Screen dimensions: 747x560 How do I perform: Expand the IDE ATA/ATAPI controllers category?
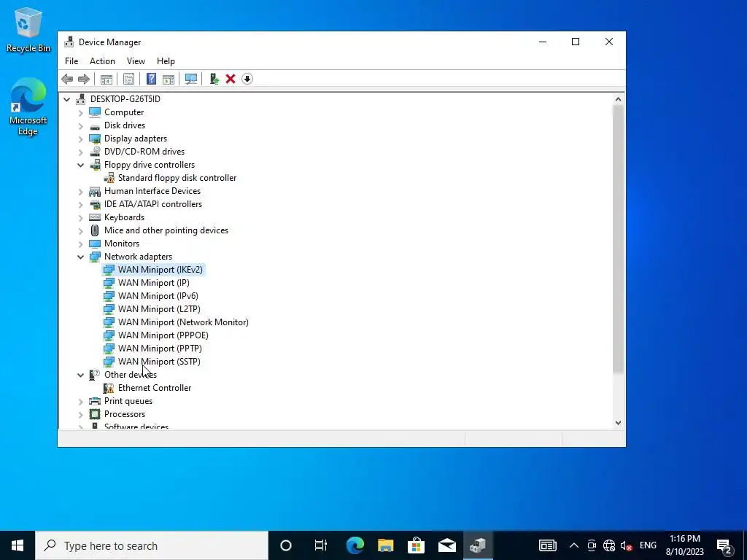pos(80,205)
